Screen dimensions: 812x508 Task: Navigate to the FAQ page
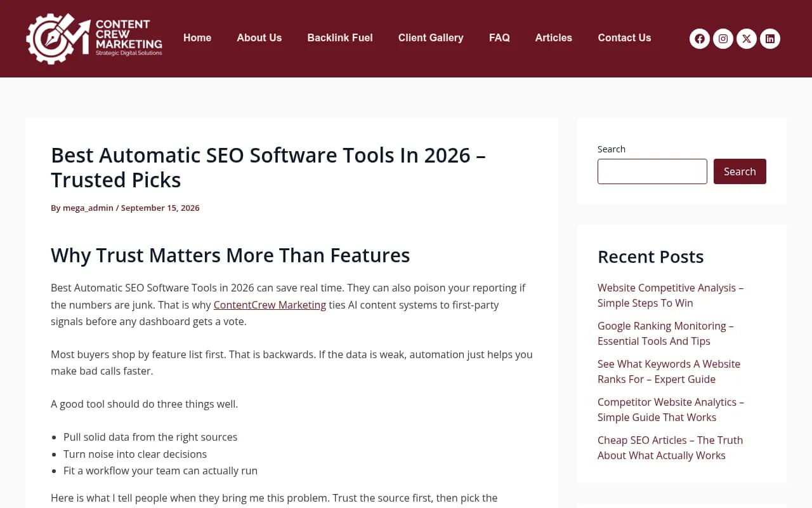pyautogui.click(x=499, y=38)
